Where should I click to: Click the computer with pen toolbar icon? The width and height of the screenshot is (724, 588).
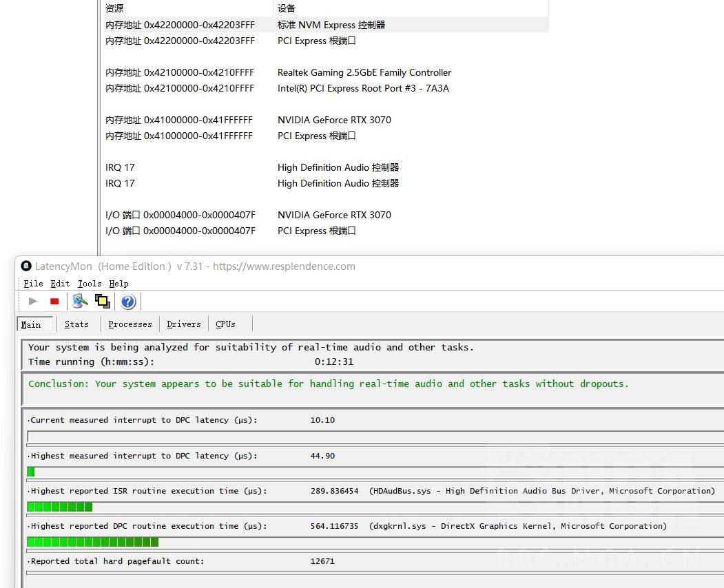click(x=80, y=301)
